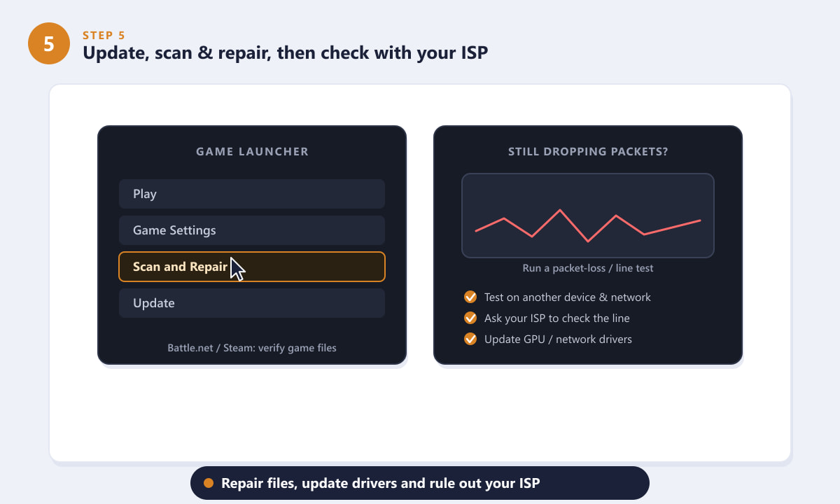840x504 pixels.
Task: Click the mouse cursor arrow graphic
Action: click(x=237, y=269)
